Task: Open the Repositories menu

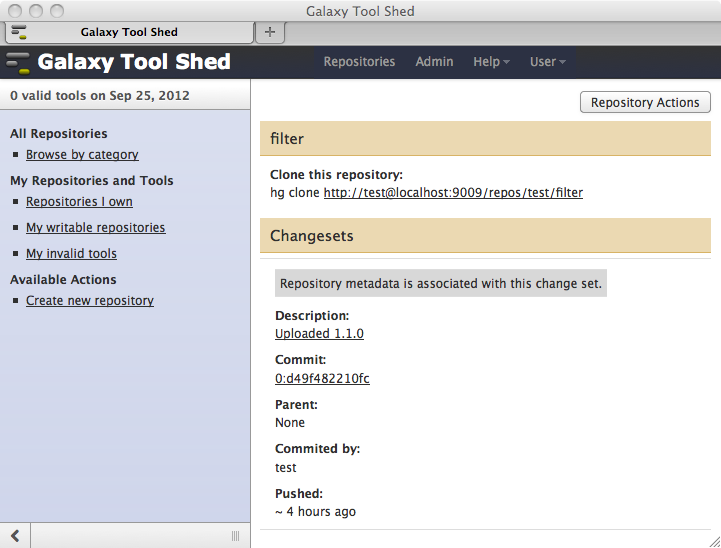Action: click(359, 62)
